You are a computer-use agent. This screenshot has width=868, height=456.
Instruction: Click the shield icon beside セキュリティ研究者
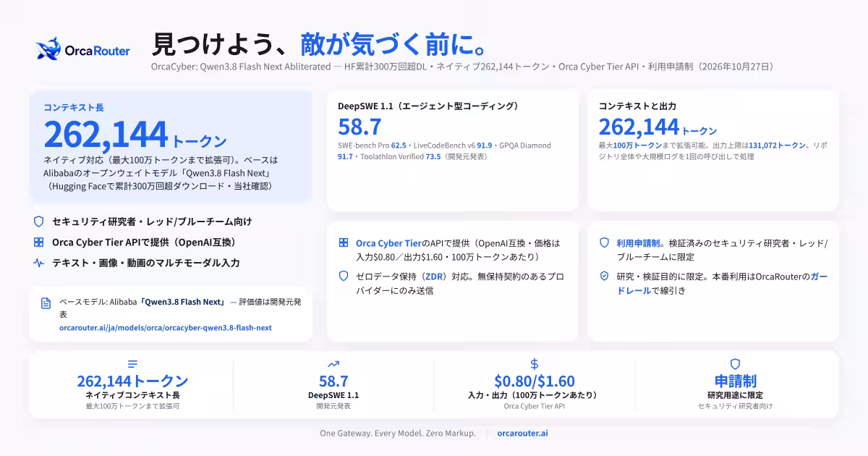click(x=39, y=221)
